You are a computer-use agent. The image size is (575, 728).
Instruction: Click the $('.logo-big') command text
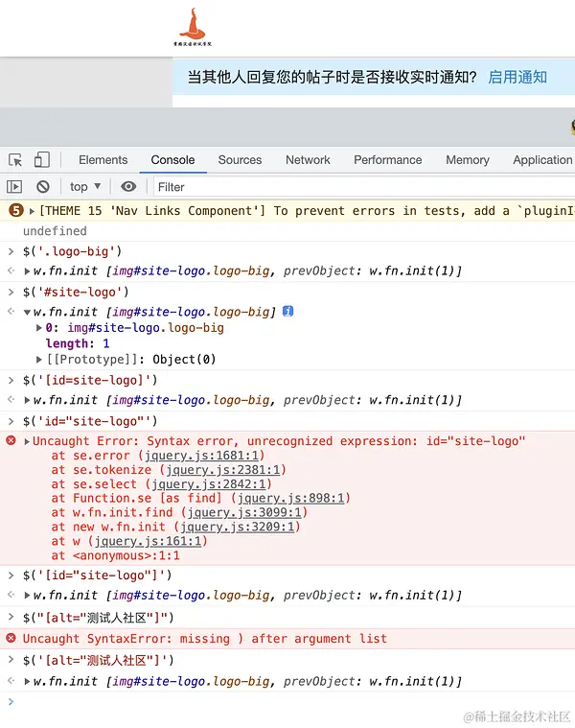(72, 251)
